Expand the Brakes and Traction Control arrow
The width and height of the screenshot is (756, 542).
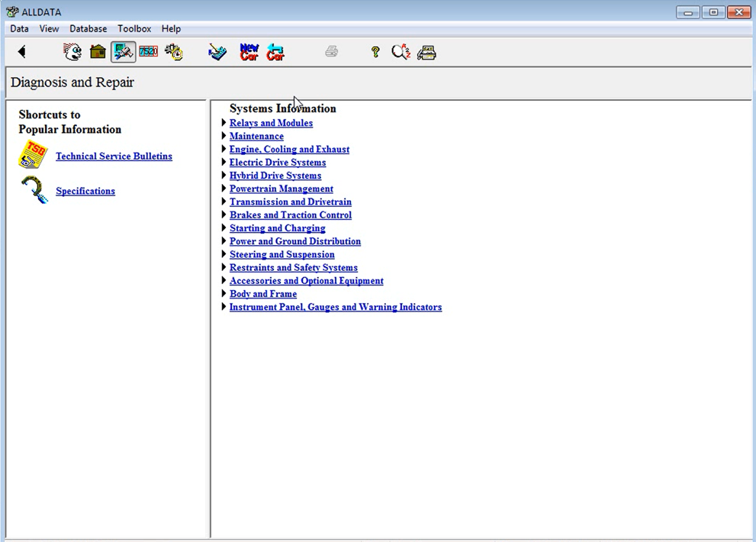tap(224, 215)
